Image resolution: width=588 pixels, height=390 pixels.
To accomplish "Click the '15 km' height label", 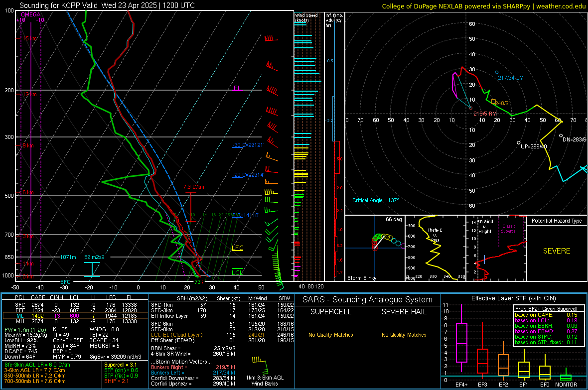I will (30, 39).
